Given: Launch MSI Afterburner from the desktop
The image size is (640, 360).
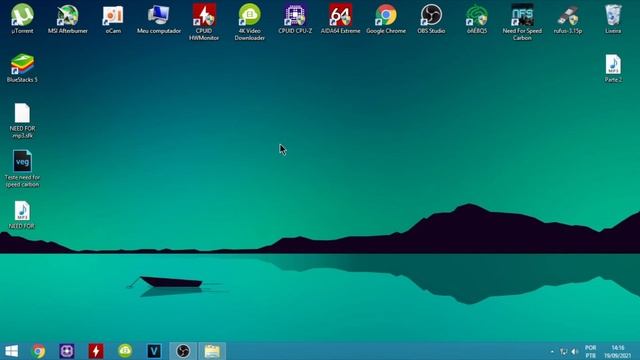Looking at the screenshot, I should 68,19.
